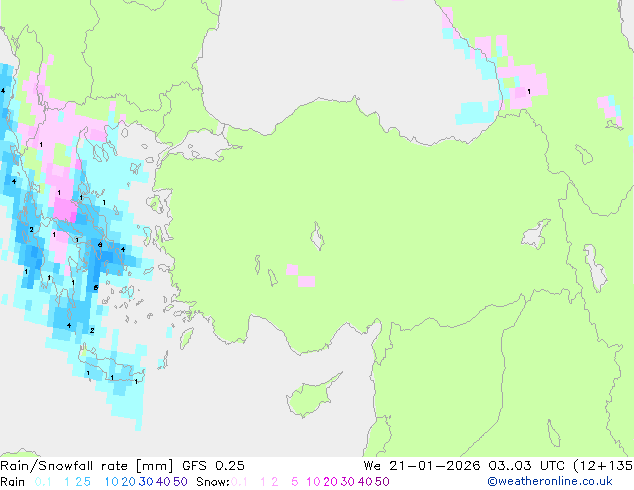Screen dimensions: 634x490
Task: Click the 'Rain/Snowfall rate [mm]' title text
Action: 87,466
